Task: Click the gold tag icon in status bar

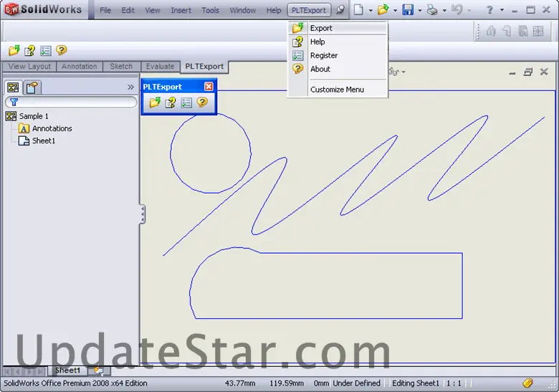Action: coord(528,383)
